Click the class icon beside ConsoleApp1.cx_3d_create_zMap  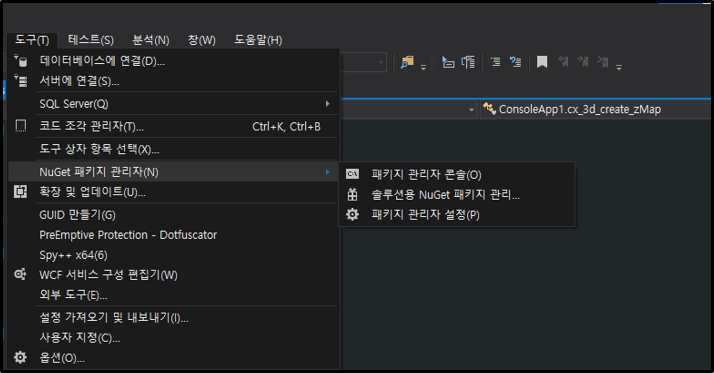click(489, 109)
